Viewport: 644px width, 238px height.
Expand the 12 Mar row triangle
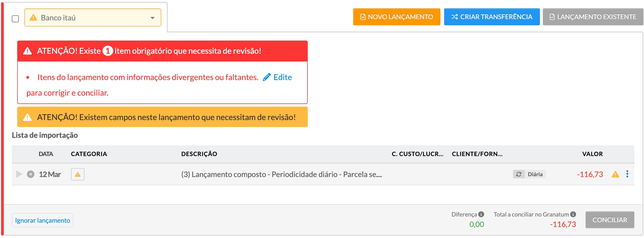[x=19, y=174]
